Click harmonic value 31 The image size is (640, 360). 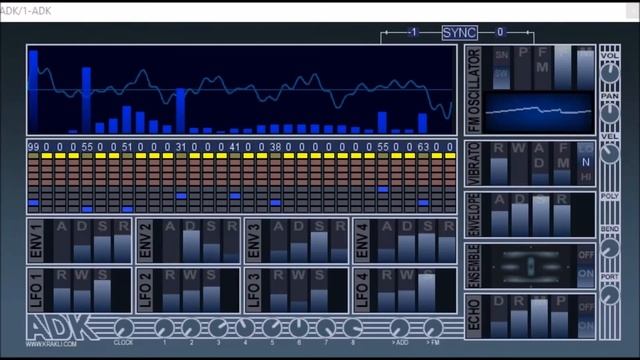point(180,147)
